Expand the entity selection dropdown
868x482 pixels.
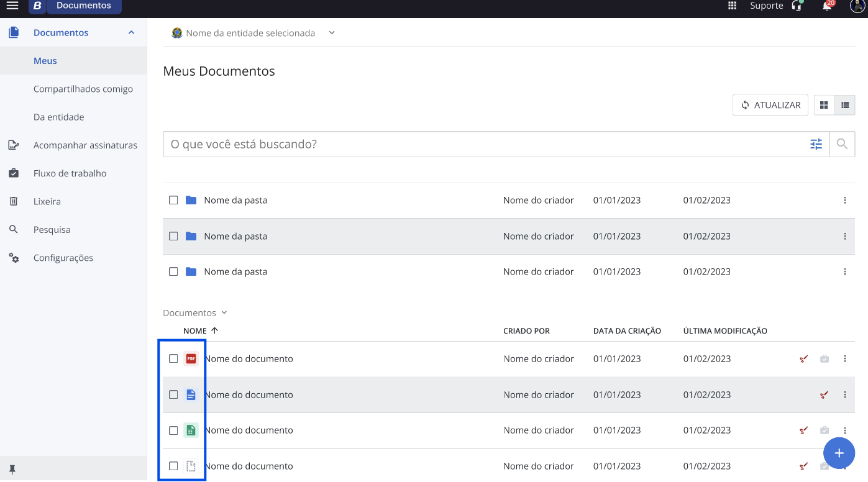point(332,33)
